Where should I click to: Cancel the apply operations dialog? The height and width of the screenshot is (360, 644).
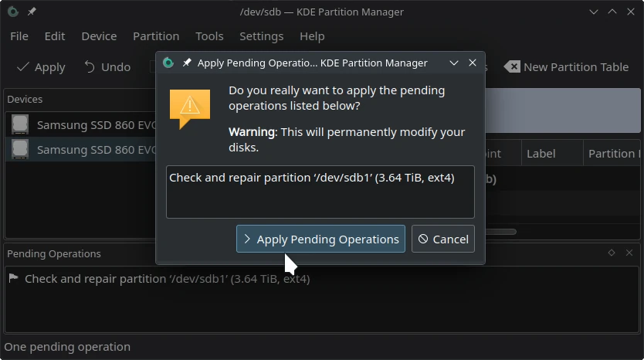[x=443, y=239]
